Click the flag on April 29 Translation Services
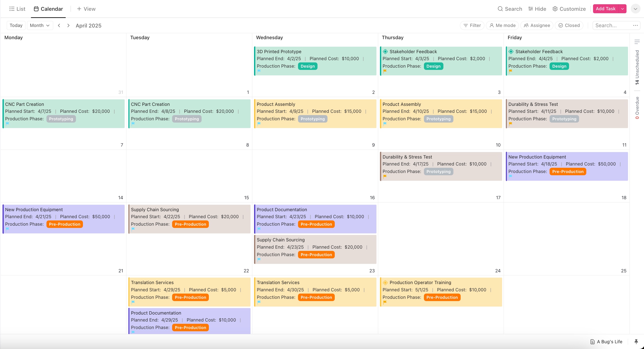644x349 pixels. (133, 303)
